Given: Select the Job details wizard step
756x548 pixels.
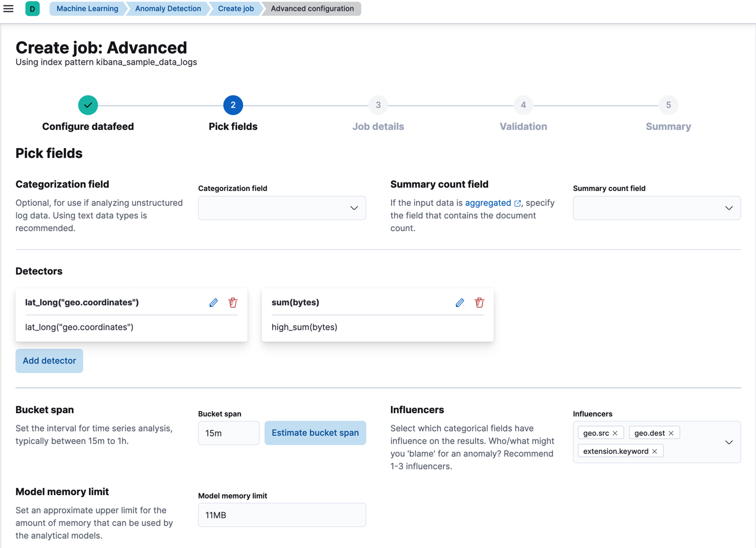Looking at the screenshot, I should point(378,105).
